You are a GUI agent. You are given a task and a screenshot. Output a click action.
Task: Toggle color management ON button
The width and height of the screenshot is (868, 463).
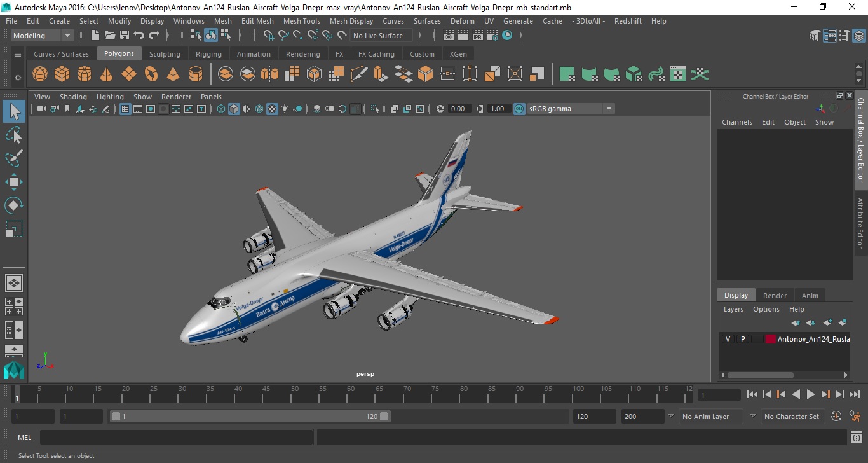[x=519, y=109]
